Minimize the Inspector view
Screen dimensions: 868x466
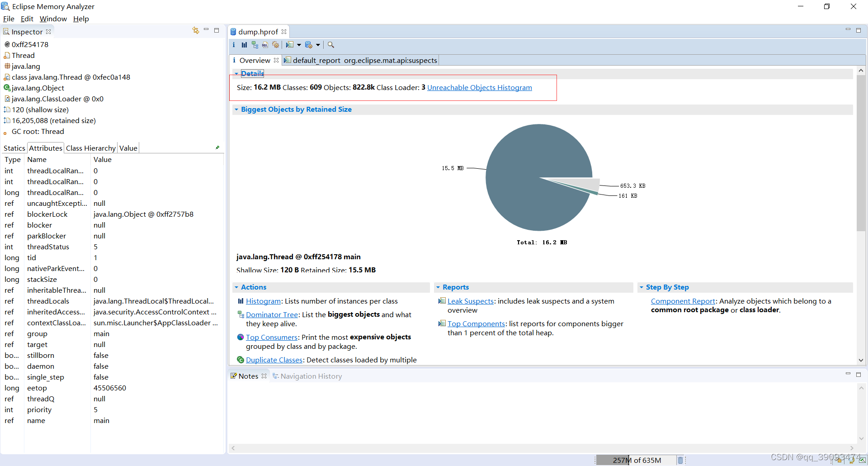point(206,30)
